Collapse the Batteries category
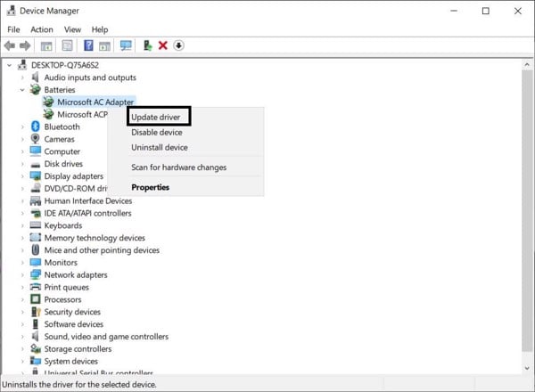 tap(22, 90)
